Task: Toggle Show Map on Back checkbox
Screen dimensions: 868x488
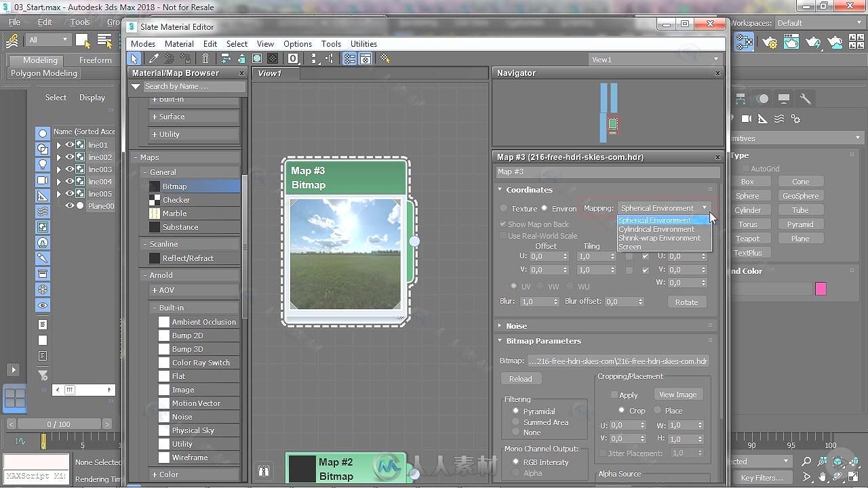Action: [503, 224]
